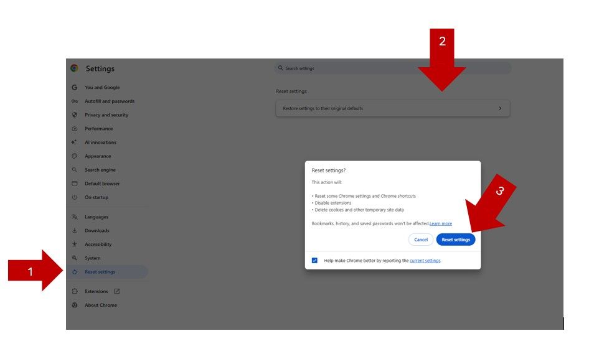This screenshot has width=589, height=364.
Task: Click the Extensions puzzle icon
Action: 74,291
